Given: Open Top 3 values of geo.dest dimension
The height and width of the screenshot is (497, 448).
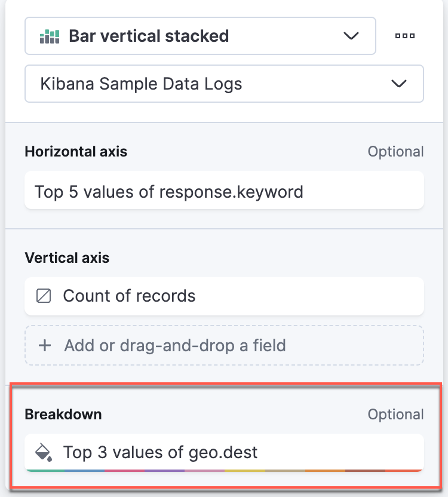Looking at the screenshot, I should click(224, 452).
